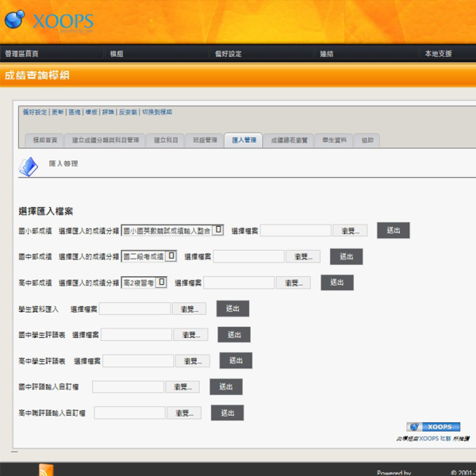The width and height of the screenshot is (476, 476).
Task: Click the file field in 國小部成績 row
Action: click(296, 230)
